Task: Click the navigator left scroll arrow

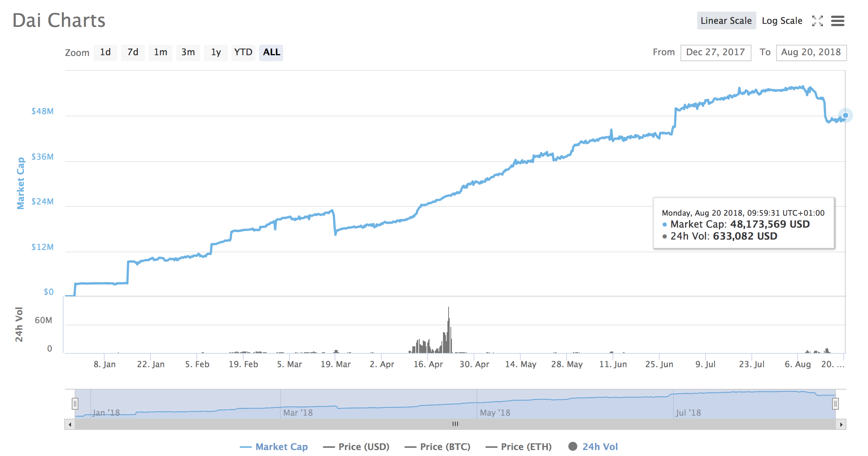Action: 70,424
